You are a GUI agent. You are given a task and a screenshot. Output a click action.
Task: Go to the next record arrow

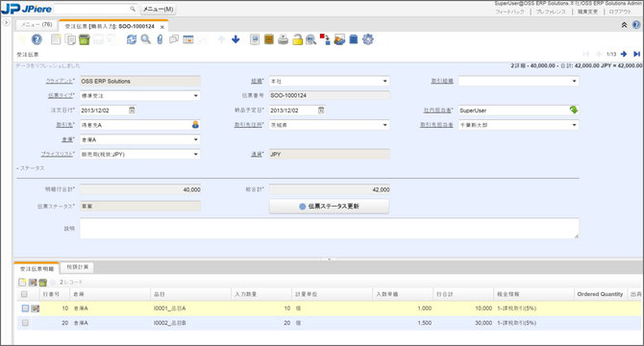click(x=624, y=54)
